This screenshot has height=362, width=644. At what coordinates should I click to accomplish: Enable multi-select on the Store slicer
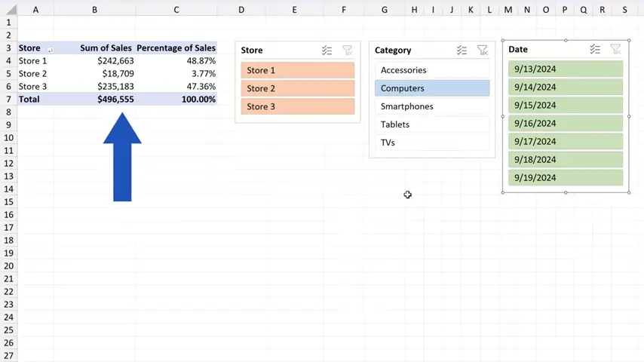tap(327, 51)
